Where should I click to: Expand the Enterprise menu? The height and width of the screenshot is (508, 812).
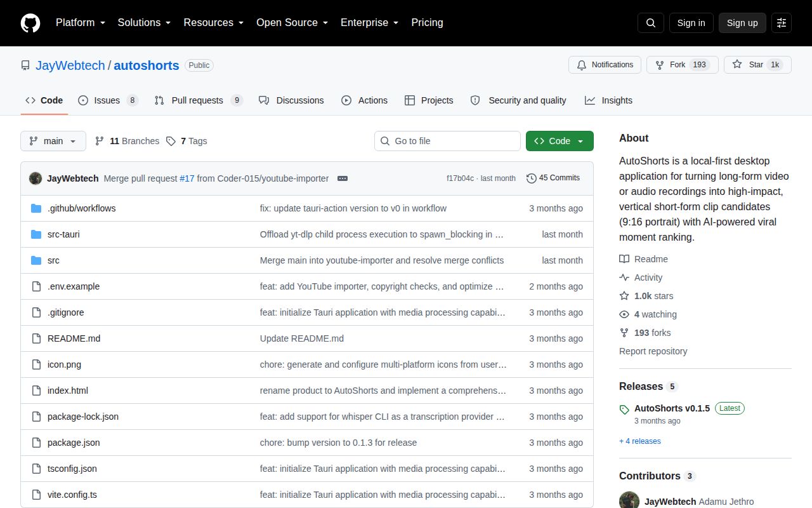pos(370,23)
